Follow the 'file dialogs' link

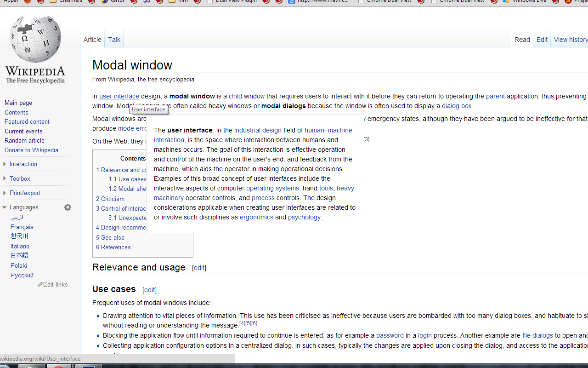pyautogui.click(x=537, y=335)
